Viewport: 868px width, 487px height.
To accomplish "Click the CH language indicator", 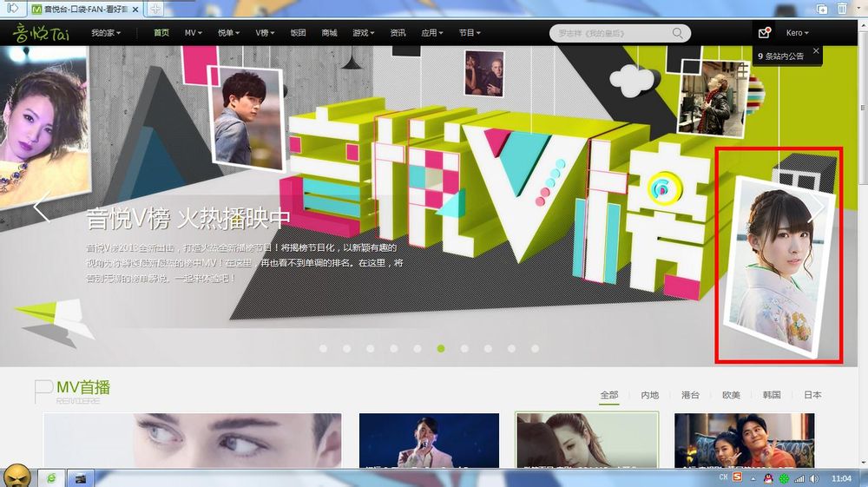I will [x=723, y=477].
